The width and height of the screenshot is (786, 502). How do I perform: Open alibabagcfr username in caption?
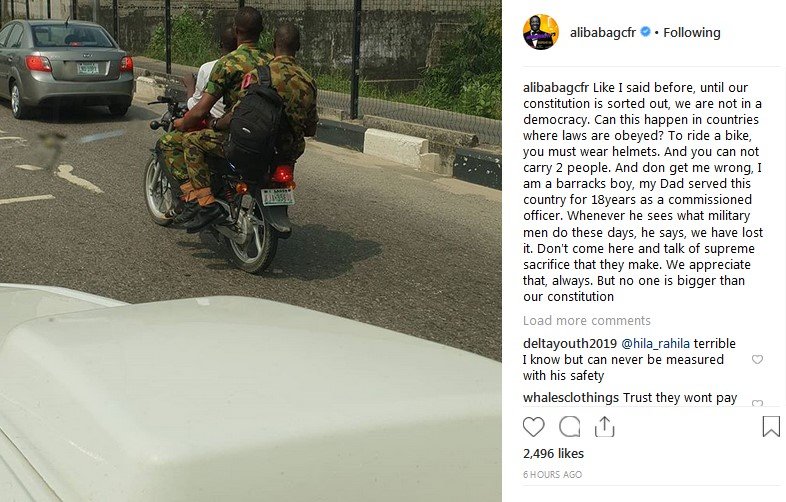tap(556, 88)
